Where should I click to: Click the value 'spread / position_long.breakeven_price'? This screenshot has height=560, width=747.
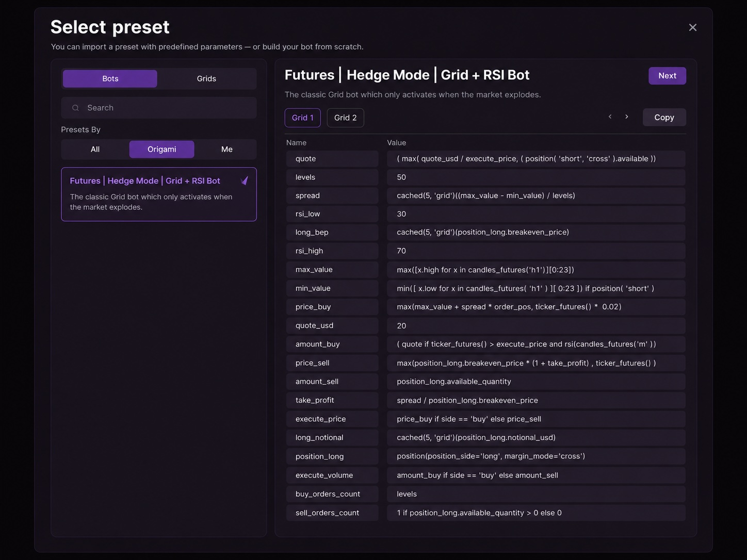536,400
